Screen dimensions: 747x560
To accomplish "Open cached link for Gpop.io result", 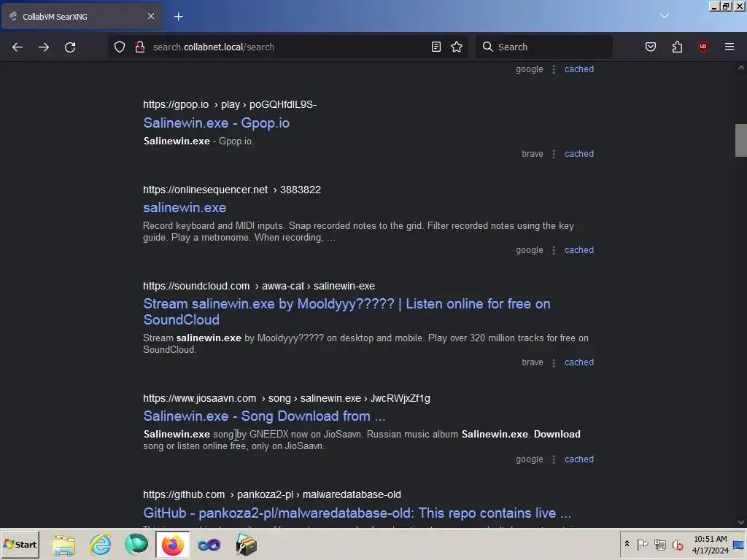I will pyautogui.click(x=578, y=154).
